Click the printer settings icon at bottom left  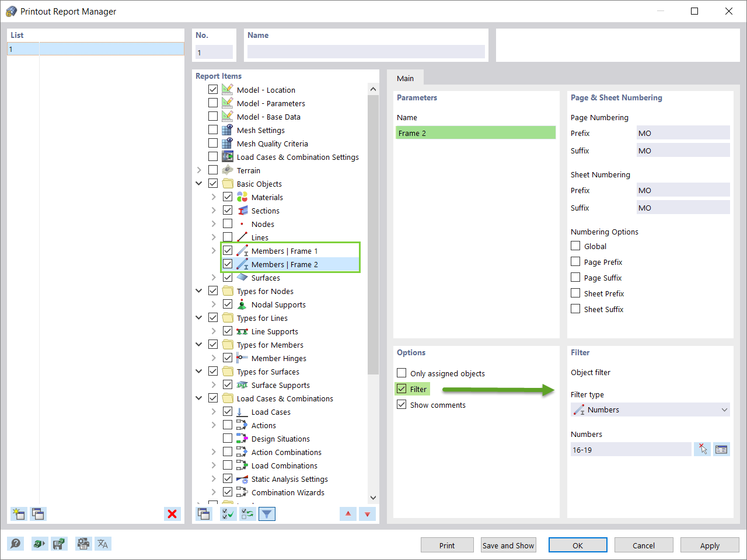pyautogui.click(x=83, y=544)
